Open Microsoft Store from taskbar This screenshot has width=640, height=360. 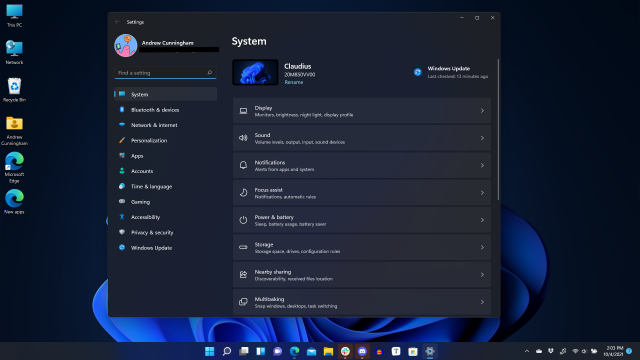pyautogui.click(x=413, y=351)
